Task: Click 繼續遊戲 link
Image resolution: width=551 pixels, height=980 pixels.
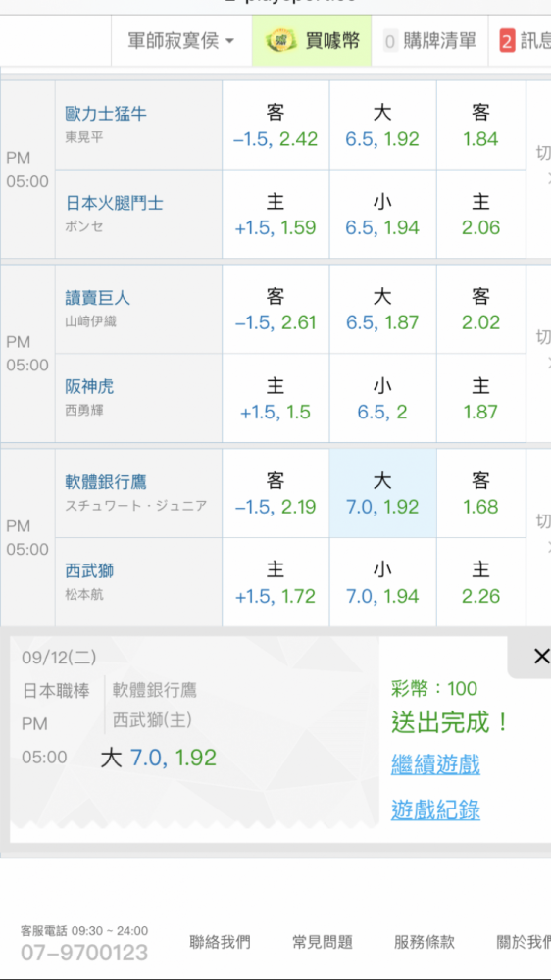Action: click(x=435, y=764)
